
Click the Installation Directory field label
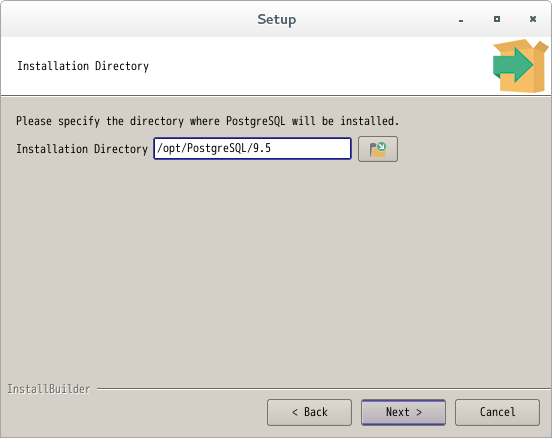pos(82,149)
